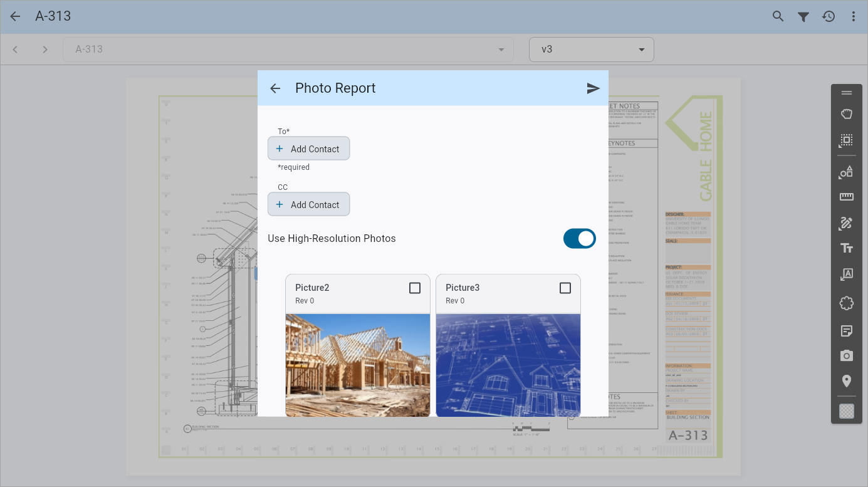Toggle Use High-Resolution Photos switch

coord(580,238)
